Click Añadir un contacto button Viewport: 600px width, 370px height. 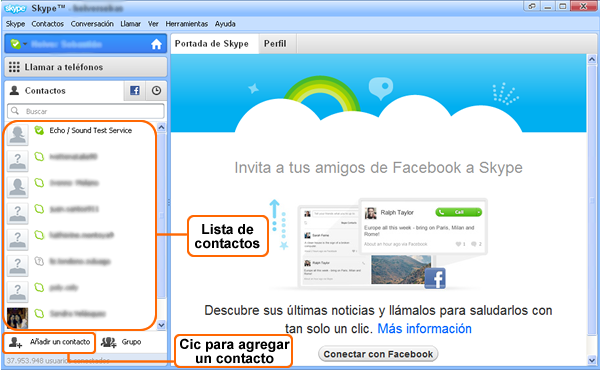tap(49, 342)
